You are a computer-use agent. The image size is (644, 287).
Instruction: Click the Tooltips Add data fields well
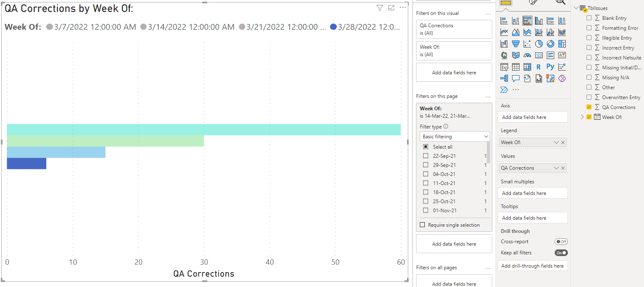(533, 218)
